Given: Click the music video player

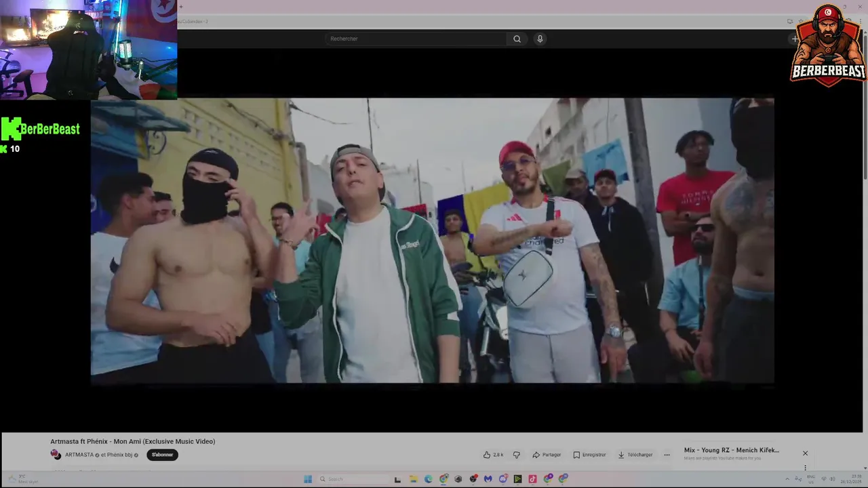Looking at the screenshot, I should [433, 241].
